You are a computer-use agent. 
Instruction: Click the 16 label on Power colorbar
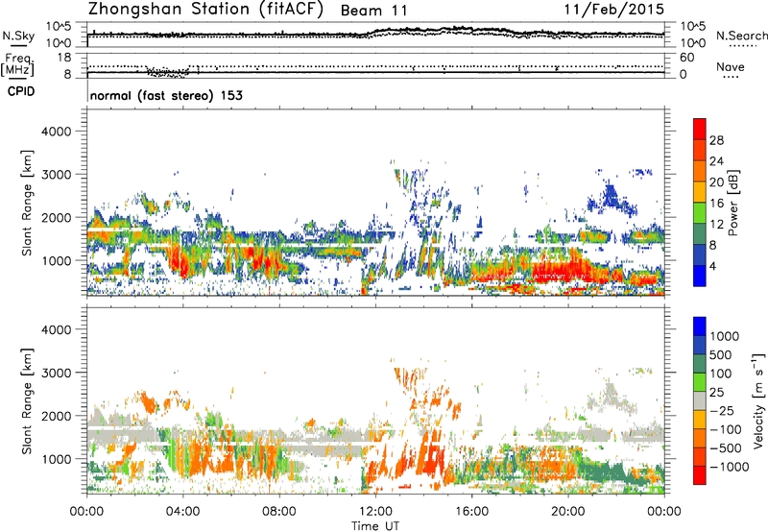(715, 204)
